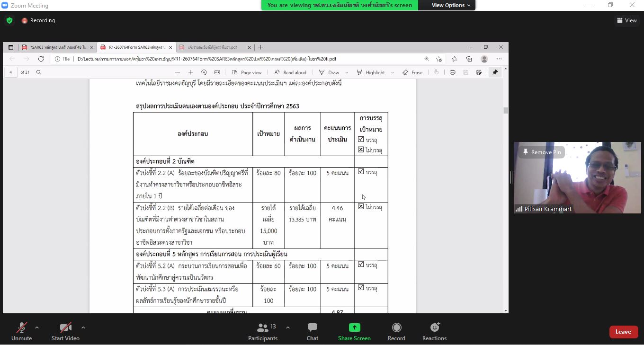This screenshot has height=345, width=644.
Task: Click Pitisan Krammart's video thumbnail
Action: (577, 177)
